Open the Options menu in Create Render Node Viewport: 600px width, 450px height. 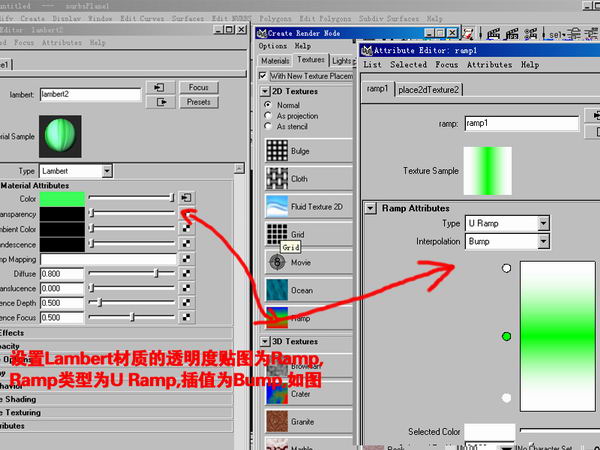click(272, 46)
